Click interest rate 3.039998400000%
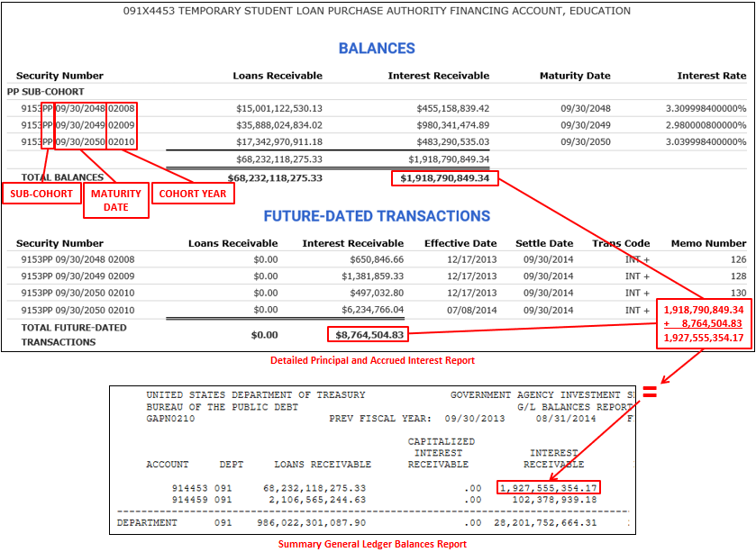The image size is (756, 552). pos(706,142)
